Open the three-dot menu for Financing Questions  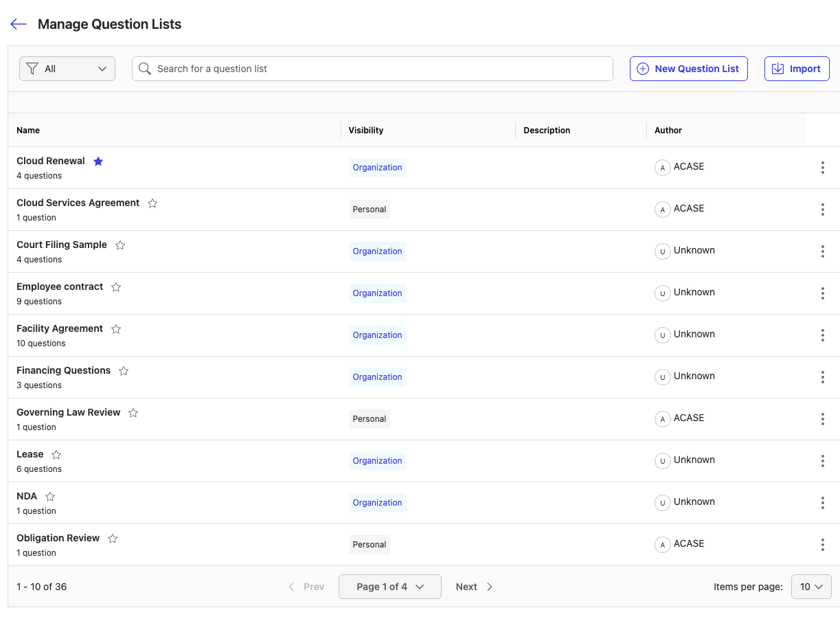[x=822, y=377]
